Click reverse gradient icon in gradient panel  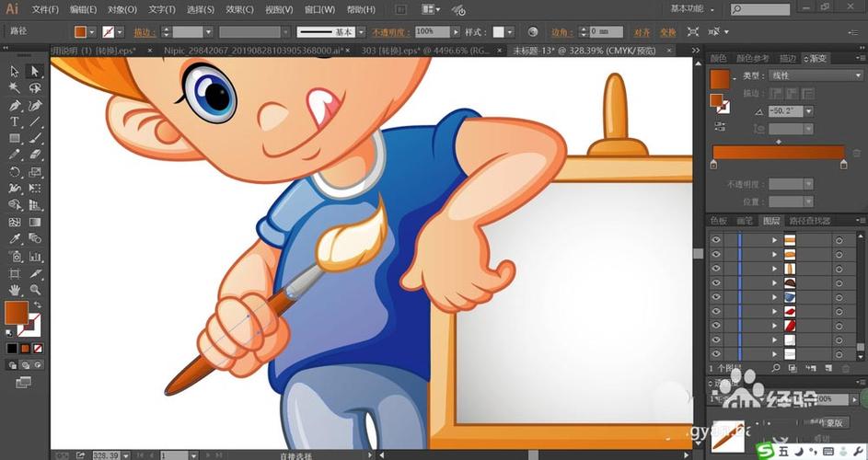tap(720, 126)
